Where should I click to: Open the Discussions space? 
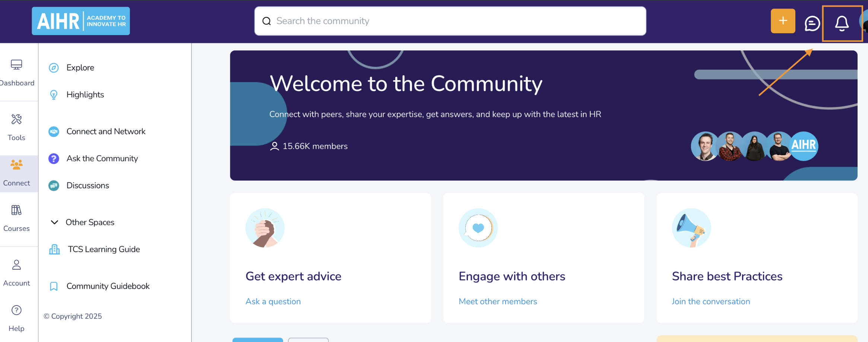point(88,185)
